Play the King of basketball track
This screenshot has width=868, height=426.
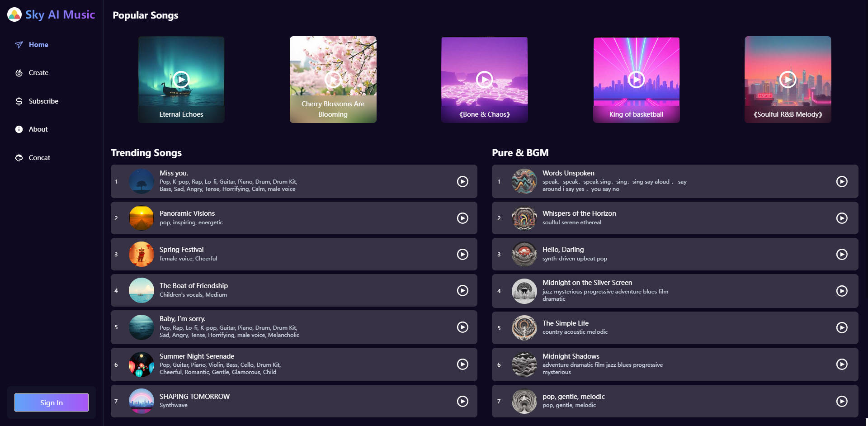[x=636, y=79]
